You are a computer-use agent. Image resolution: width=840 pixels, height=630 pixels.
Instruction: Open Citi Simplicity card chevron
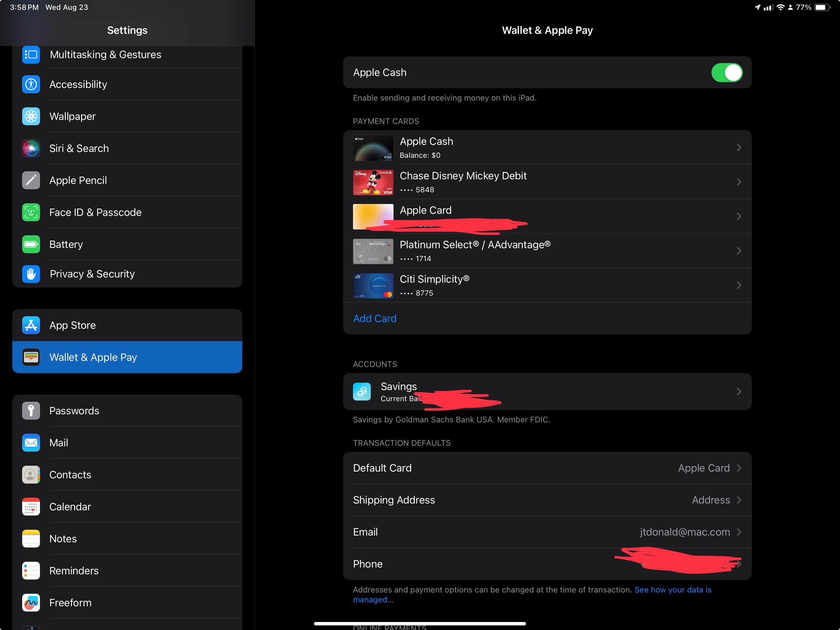pyautogui.click(x=739, y=285)
